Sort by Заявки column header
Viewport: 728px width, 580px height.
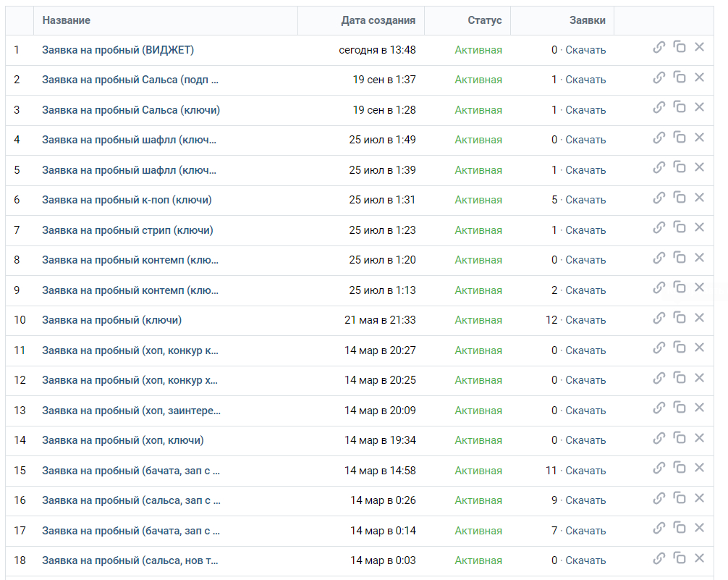[588, 20]
